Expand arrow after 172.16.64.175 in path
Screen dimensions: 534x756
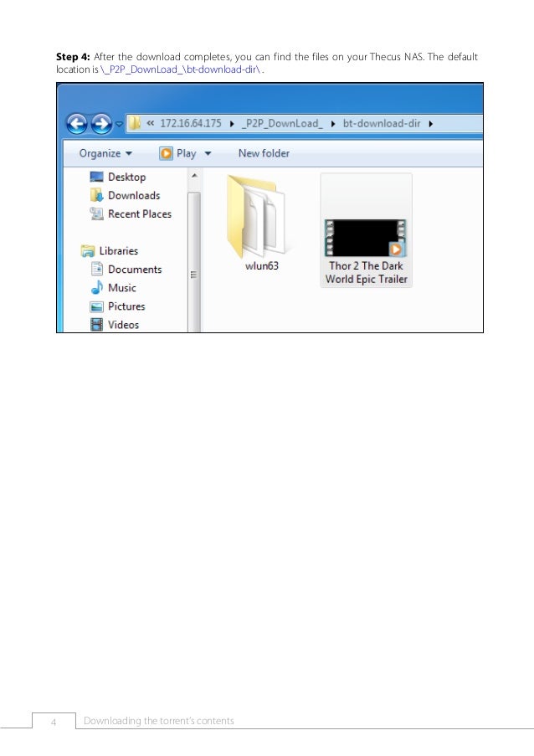click(x=232, y=124)
